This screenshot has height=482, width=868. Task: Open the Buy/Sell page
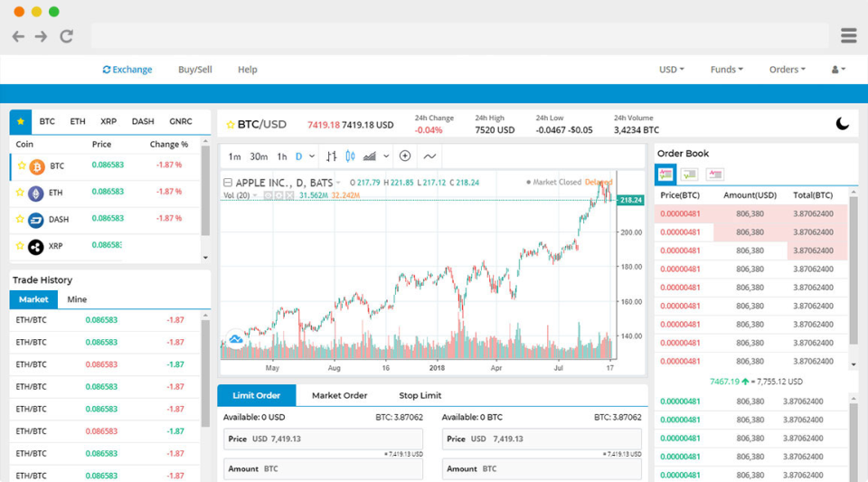point(195,69)
